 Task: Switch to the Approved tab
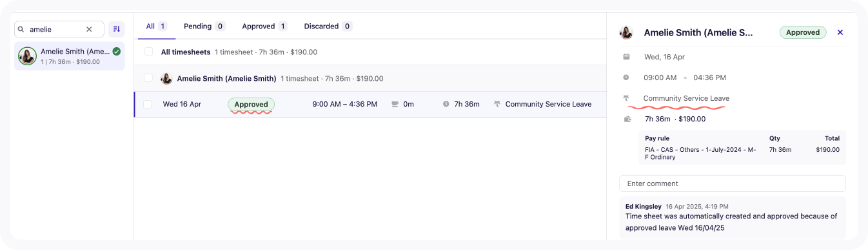pyautogui.click(x=264, y=26)
